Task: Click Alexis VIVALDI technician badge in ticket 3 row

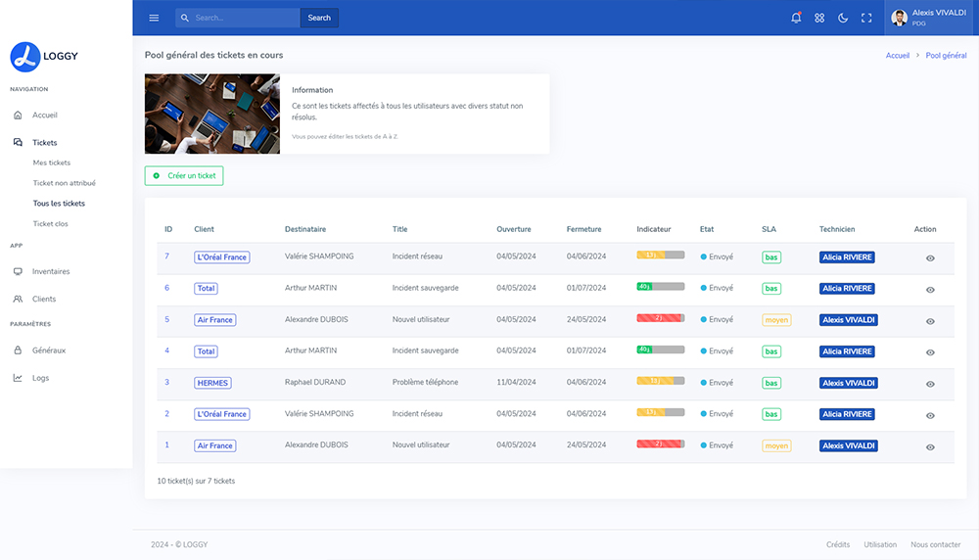Action: pyautogui.click(x=849, y=383)
